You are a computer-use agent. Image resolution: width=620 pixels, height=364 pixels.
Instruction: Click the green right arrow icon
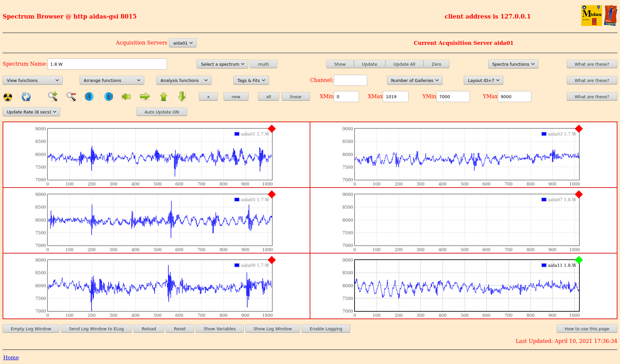[x=145, y=97]
